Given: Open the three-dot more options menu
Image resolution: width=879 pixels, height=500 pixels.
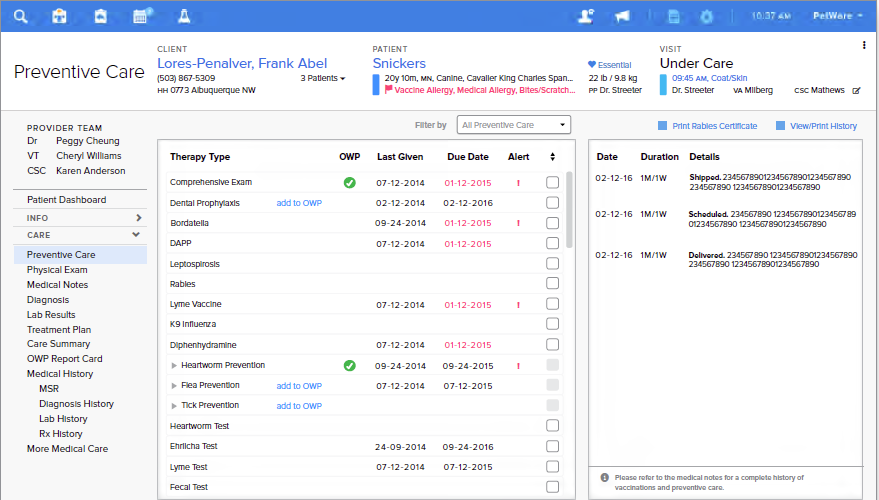Looking at the screenshot, I should point(864,45).
